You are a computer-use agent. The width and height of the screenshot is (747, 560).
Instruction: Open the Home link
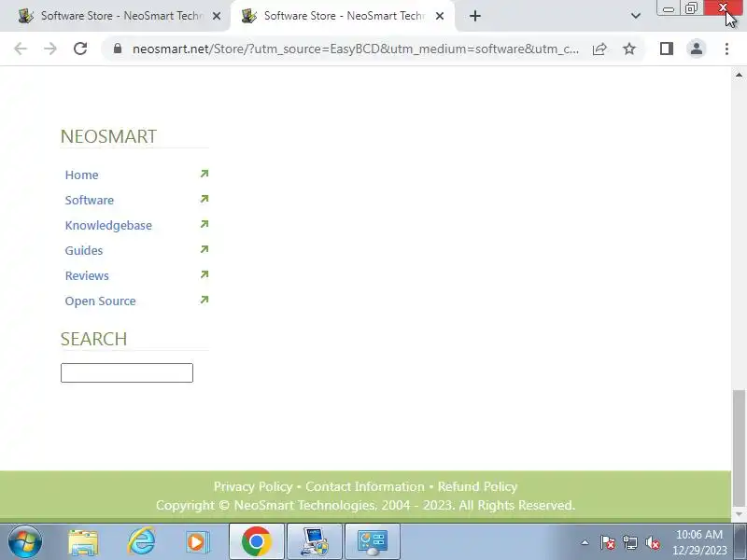(81, 175)
